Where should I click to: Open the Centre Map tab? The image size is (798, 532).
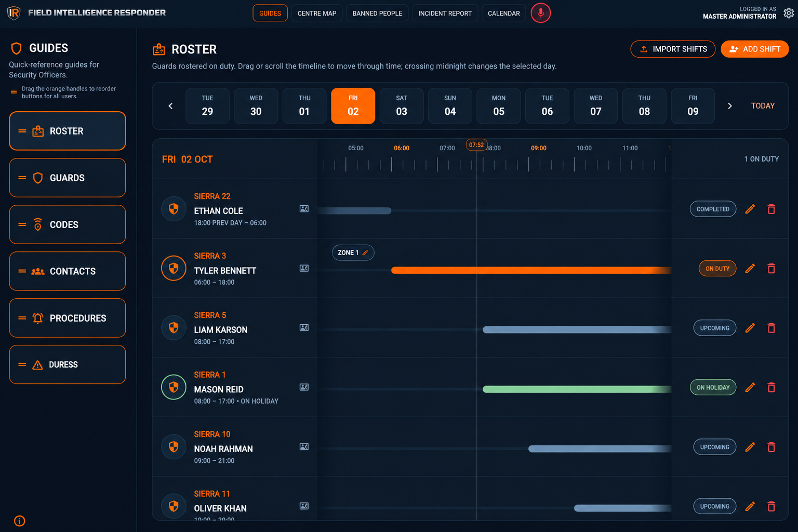[317, 13]
